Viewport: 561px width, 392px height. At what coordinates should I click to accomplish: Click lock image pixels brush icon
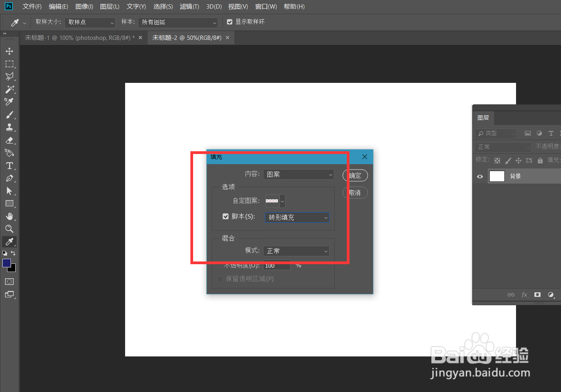pos(508,161)
